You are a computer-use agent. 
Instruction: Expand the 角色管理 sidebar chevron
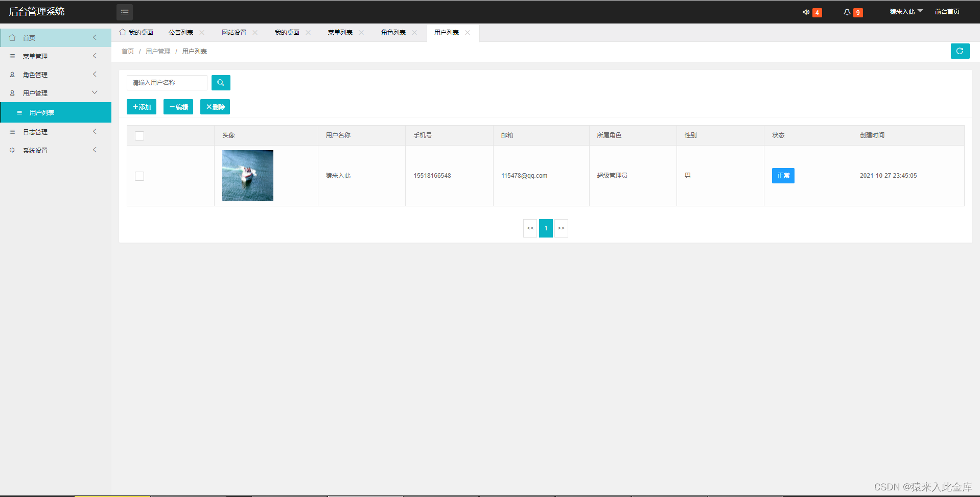point(94,74)
